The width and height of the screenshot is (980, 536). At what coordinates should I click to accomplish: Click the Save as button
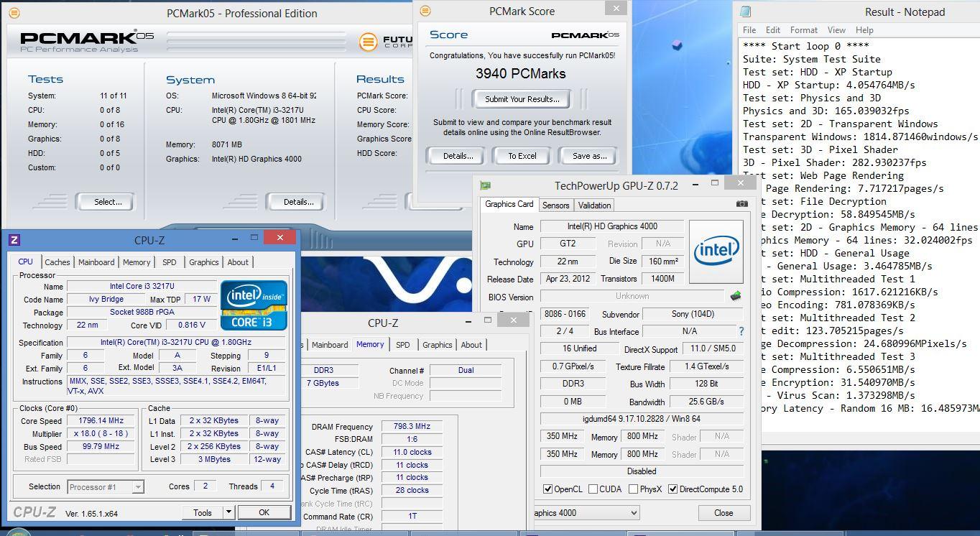[x=589, y=156]
